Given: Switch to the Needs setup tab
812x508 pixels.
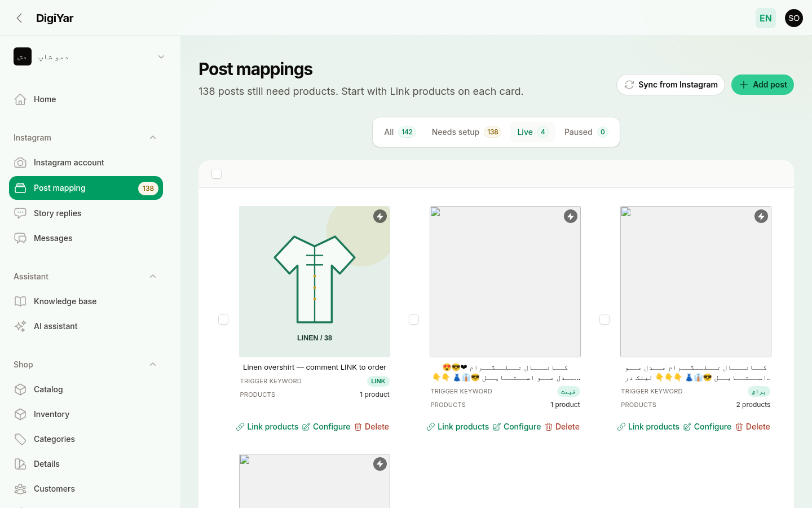Looking at the screenshot, I should [x=466, y=132].
